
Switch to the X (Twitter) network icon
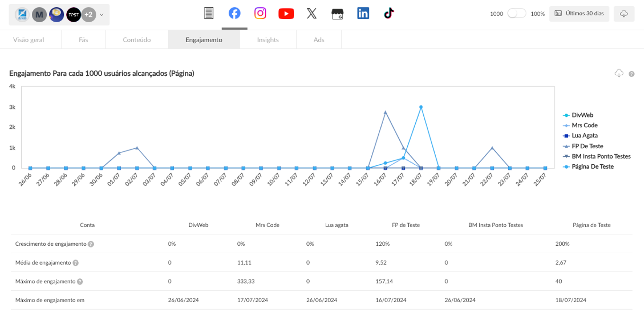[x=312, y=14]
